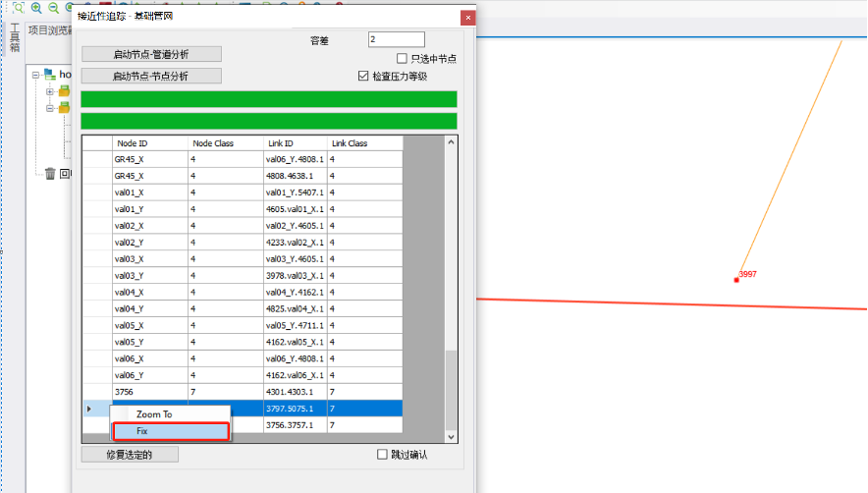Click the 启动节点-节点分析 button
The height and width of the screenshot is (493, 868).
coord(151,76)
